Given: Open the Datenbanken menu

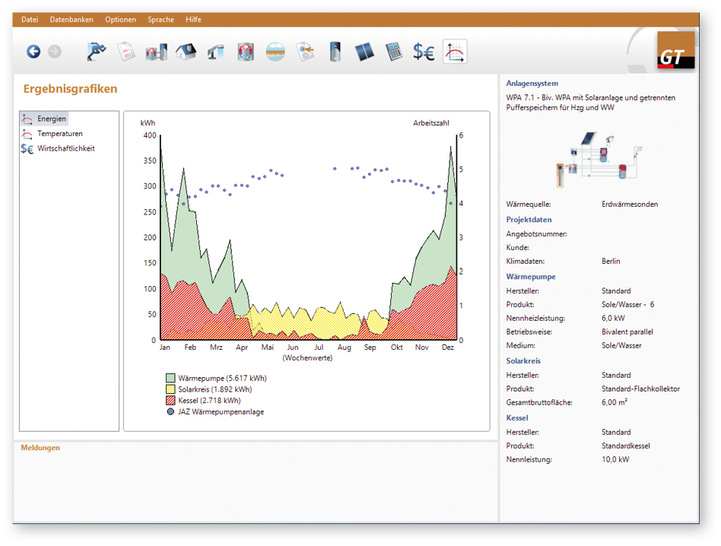Looking at the screenshot, I should tap(69, 20).
